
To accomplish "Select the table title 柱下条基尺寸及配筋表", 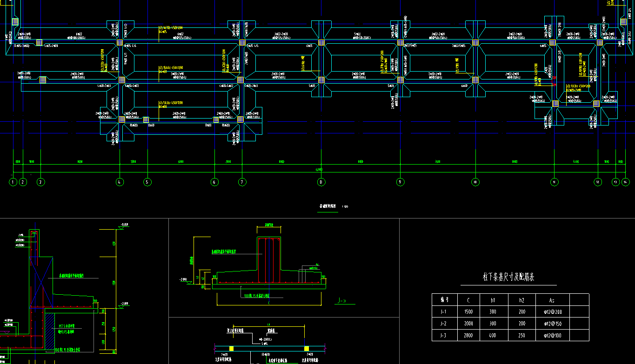I will coord(508,278).
